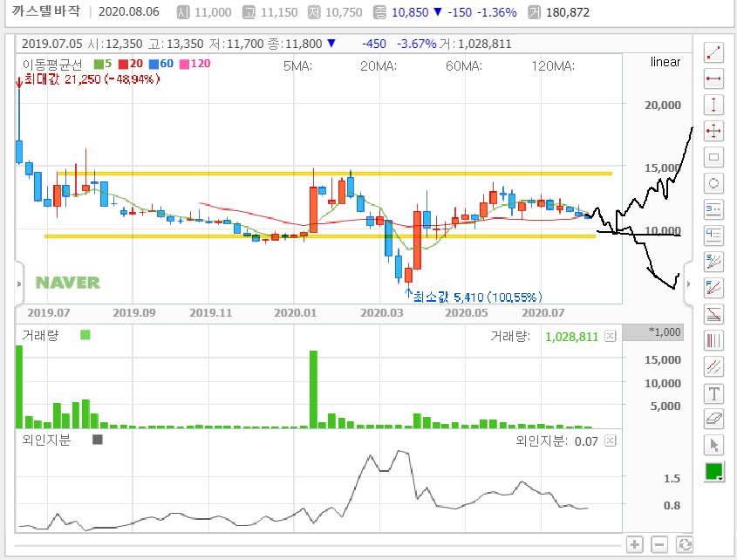Zoom in with the plus button

pos(635,545)
